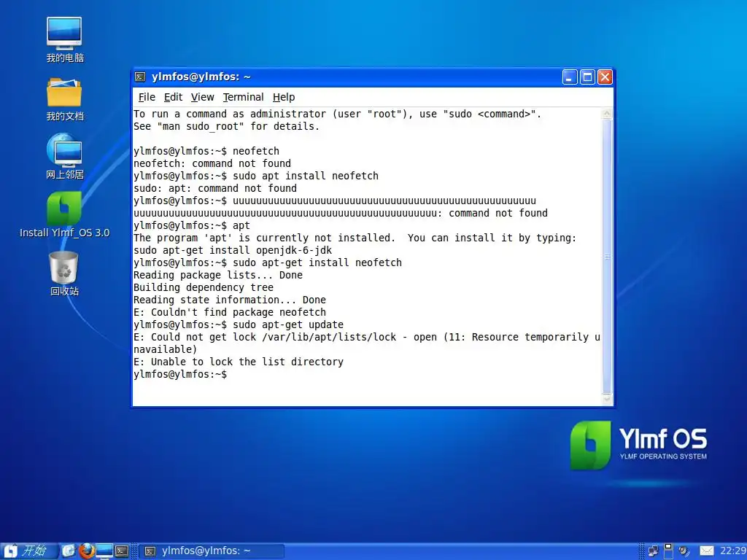Click "sudo: apt: command not found" line
Image resolution: width=747 pixels, height=560 pixels.
(x=215, y=189)
